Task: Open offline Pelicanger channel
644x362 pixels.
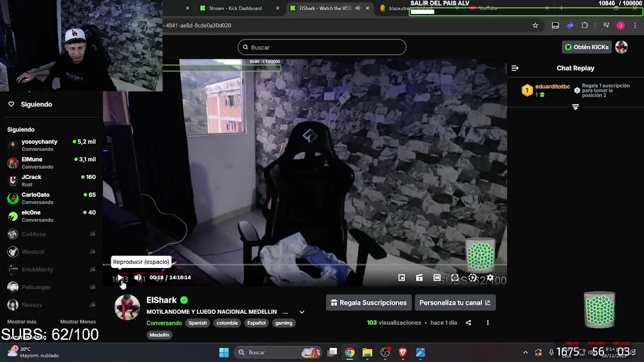Action: (x=51, y=287)
